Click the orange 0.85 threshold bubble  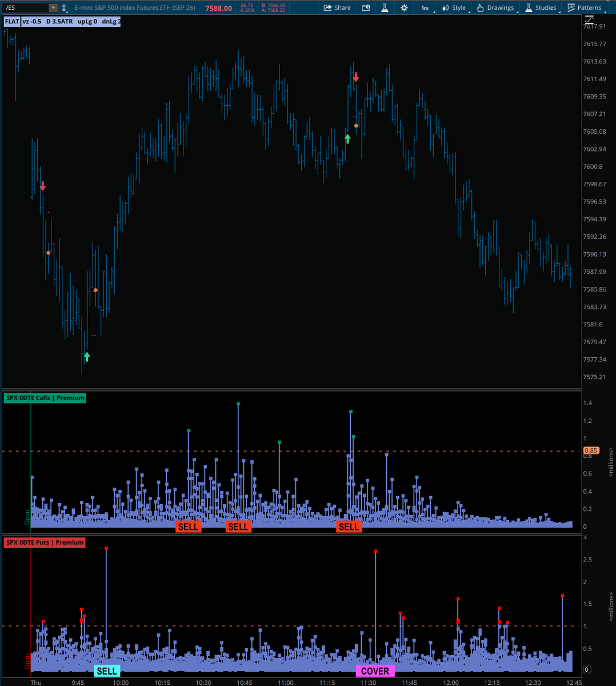(x=591, y=450)
